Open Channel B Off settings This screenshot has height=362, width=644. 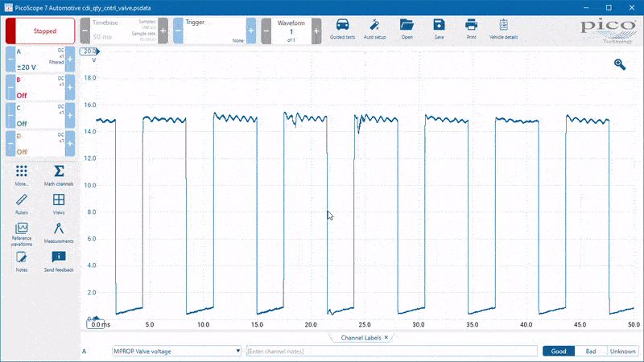[x=40, y=88]
